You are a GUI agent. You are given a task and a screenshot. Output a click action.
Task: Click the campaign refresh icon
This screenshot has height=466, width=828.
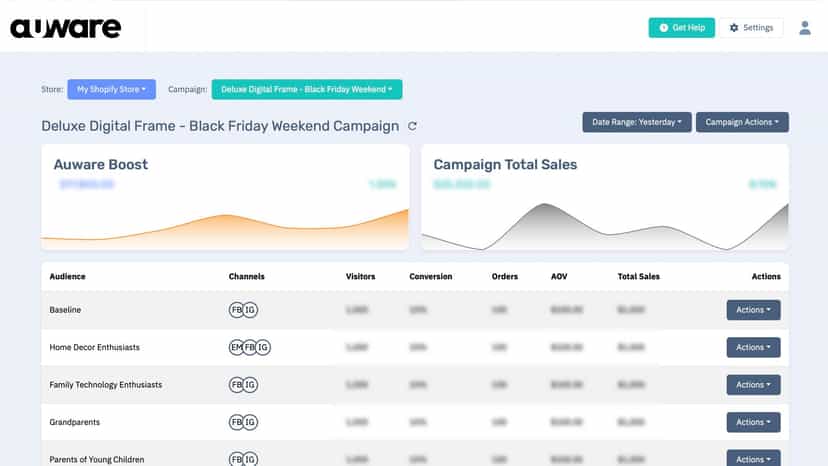click(x=412, y=126)
